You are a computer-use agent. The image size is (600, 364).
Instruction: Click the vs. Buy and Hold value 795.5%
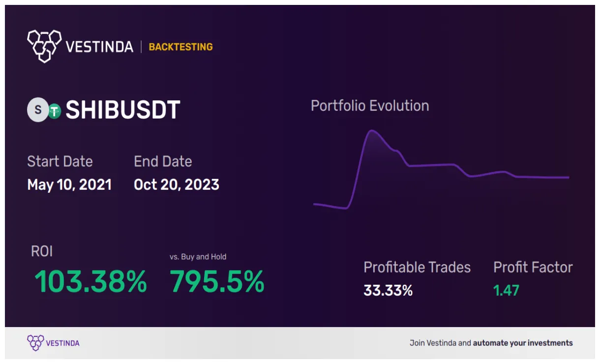click(x=217, y=282)
